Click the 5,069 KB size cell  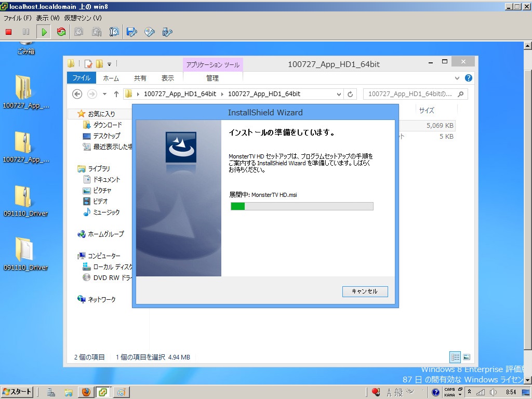tap(440, 126)
